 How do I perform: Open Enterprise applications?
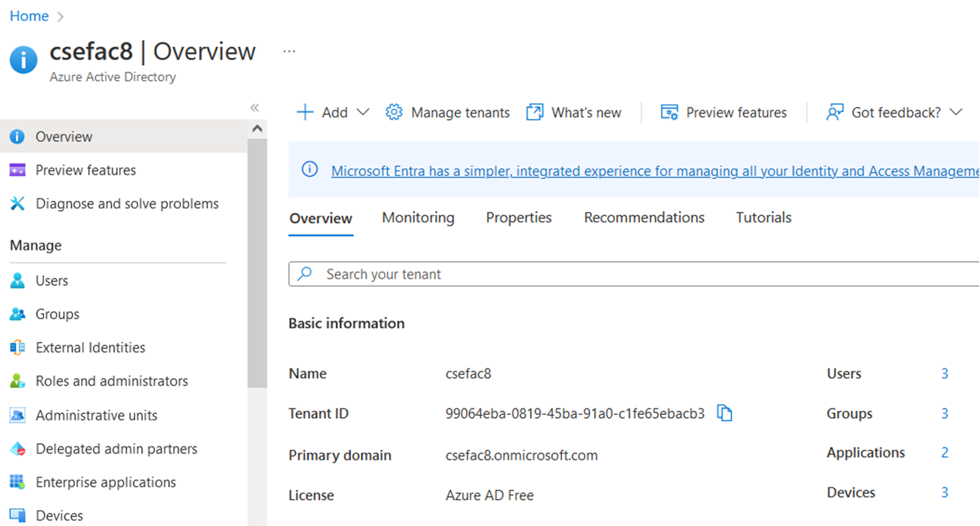pos(104,482)
